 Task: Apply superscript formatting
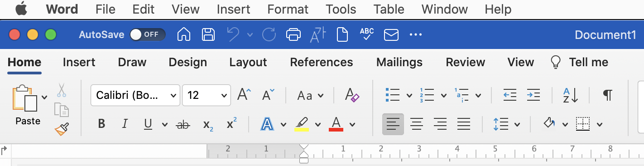point(231,124)
